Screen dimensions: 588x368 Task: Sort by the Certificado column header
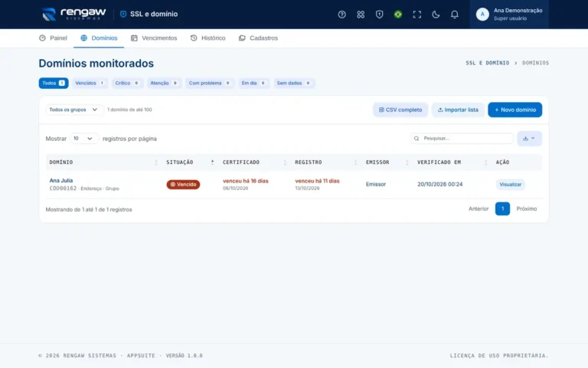(x=255, y=163)
